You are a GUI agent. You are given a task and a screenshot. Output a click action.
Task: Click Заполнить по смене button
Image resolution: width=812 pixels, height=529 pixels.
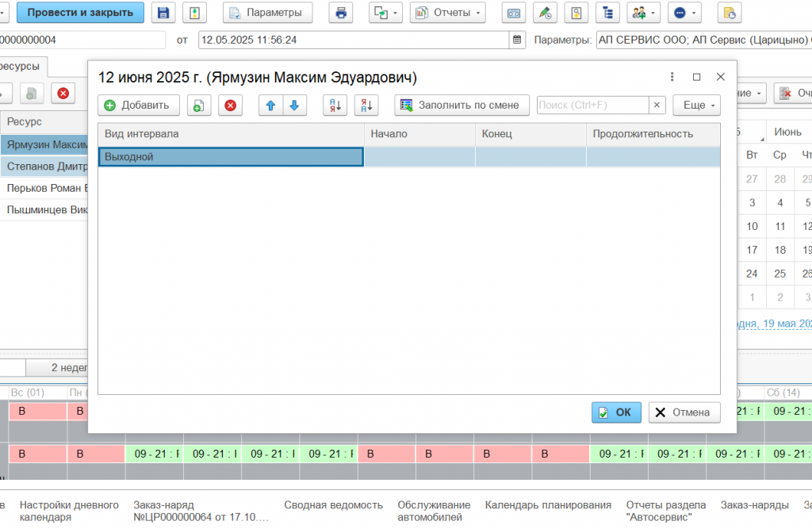pyautogui.click(x=462, y=105)
